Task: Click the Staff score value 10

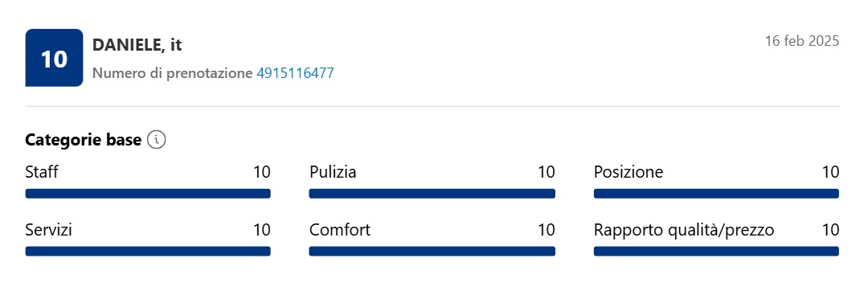Action: click(x=262, y=172)
